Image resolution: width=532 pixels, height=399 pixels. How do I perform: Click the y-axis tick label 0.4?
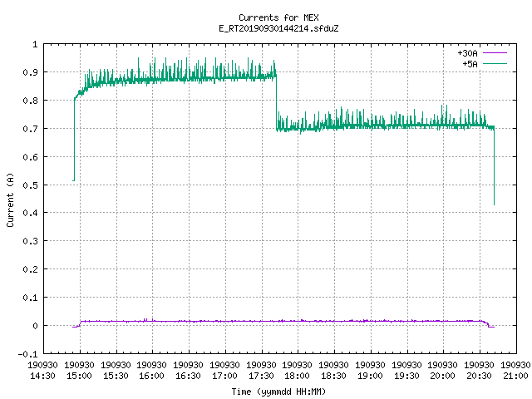(x=30, y=213)
